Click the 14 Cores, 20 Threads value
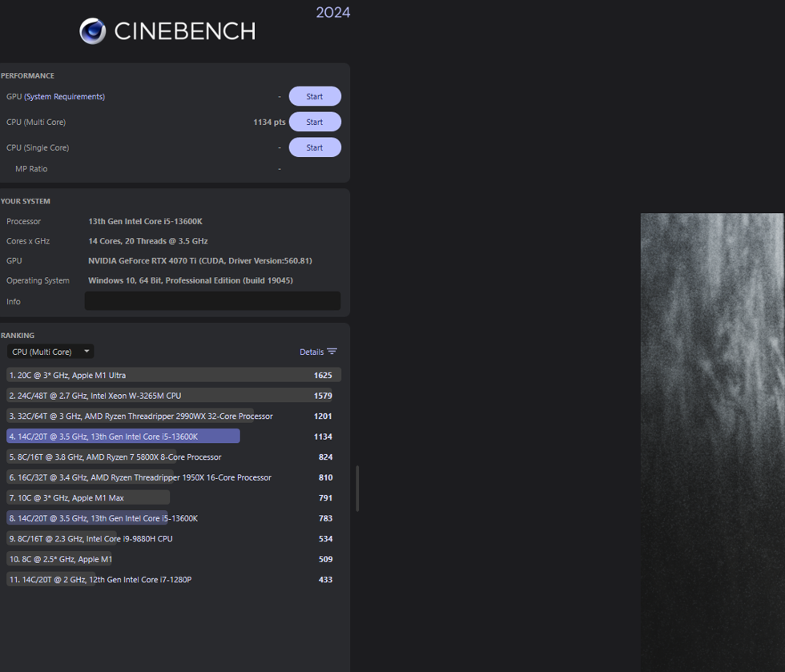 tap(147, 241)
